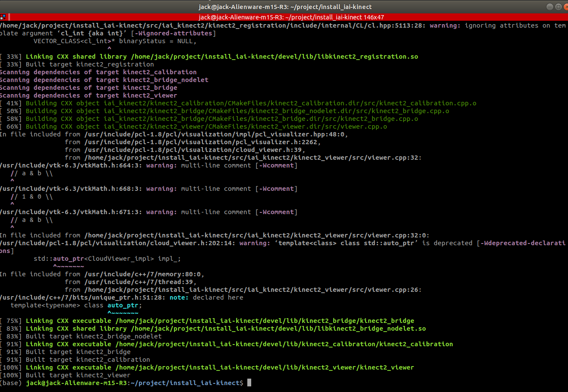Click 'is deprecated [-Wdeprecated-declarati' warning text
Viewport: 568px width, 392px height.
click(494, 243)
